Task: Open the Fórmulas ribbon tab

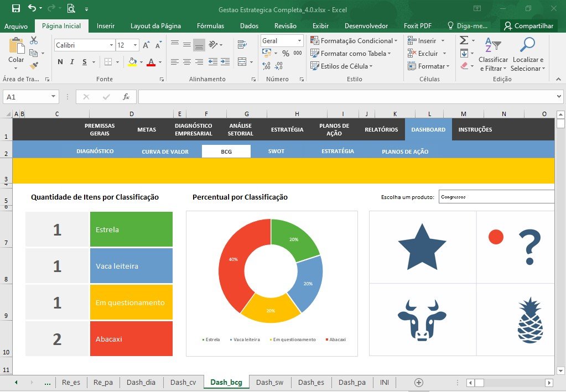Action: coord(210,26)
